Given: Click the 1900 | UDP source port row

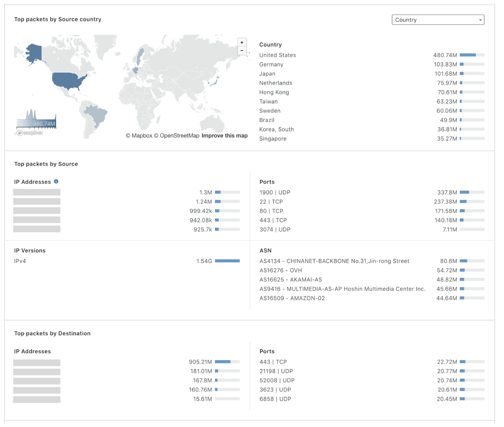Looking at the screenshot, I should [275, 192].
